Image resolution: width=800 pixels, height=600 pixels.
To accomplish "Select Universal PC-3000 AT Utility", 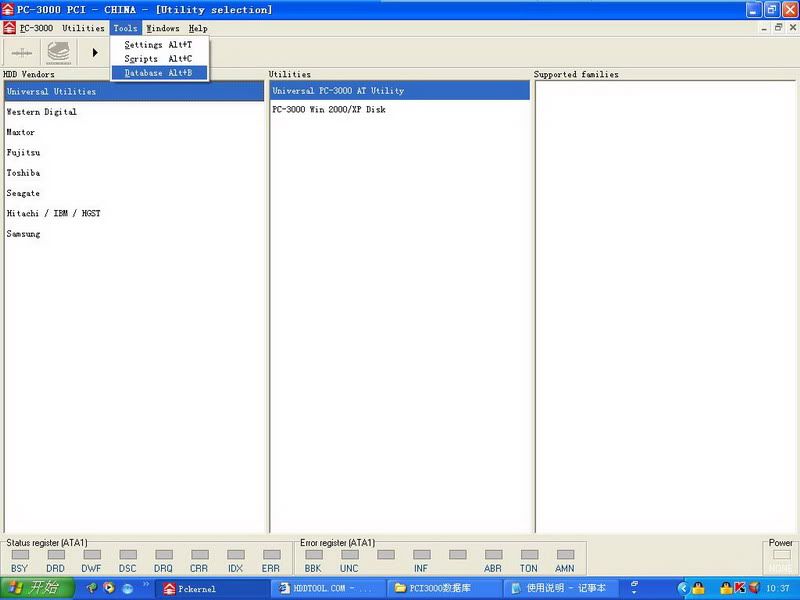I will (400, 90).
